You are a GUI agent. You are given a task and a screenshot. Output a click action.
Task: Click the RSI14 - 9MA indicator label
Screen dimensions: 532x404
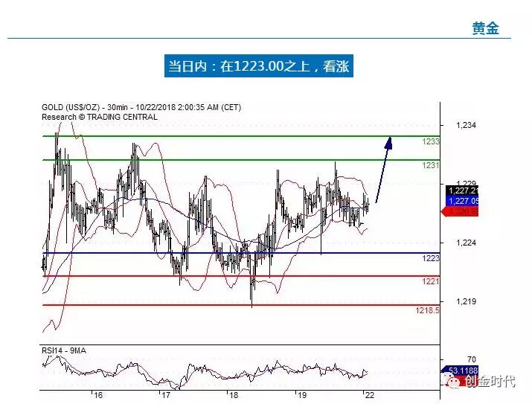tap(65, 350)
